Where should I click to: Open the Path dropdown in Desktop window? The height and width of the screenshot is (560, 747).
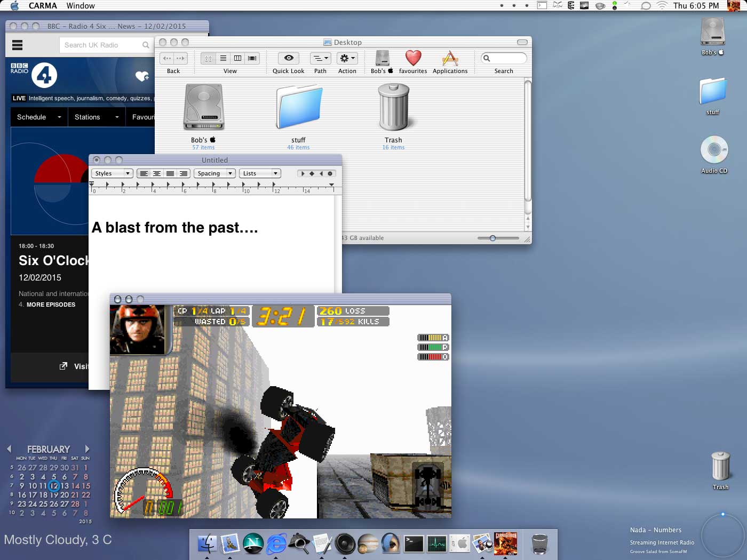(x=320, y=58)
